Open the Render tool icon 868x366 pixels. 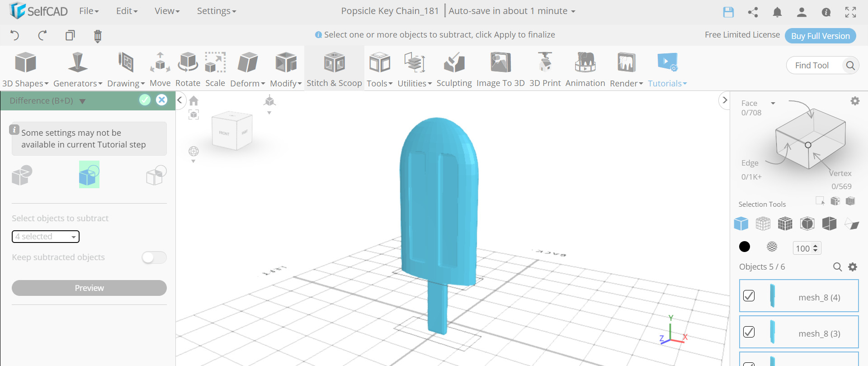coord(626,69)
